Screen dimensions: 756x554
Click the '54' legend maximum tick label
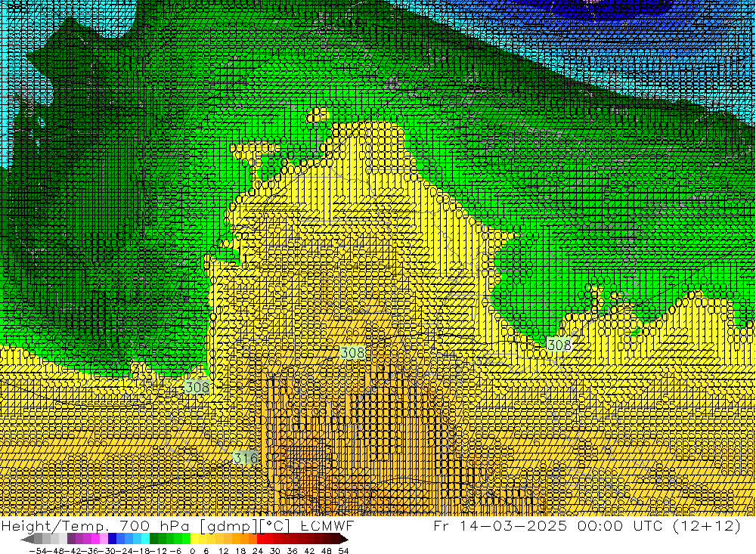coord(343,551)
